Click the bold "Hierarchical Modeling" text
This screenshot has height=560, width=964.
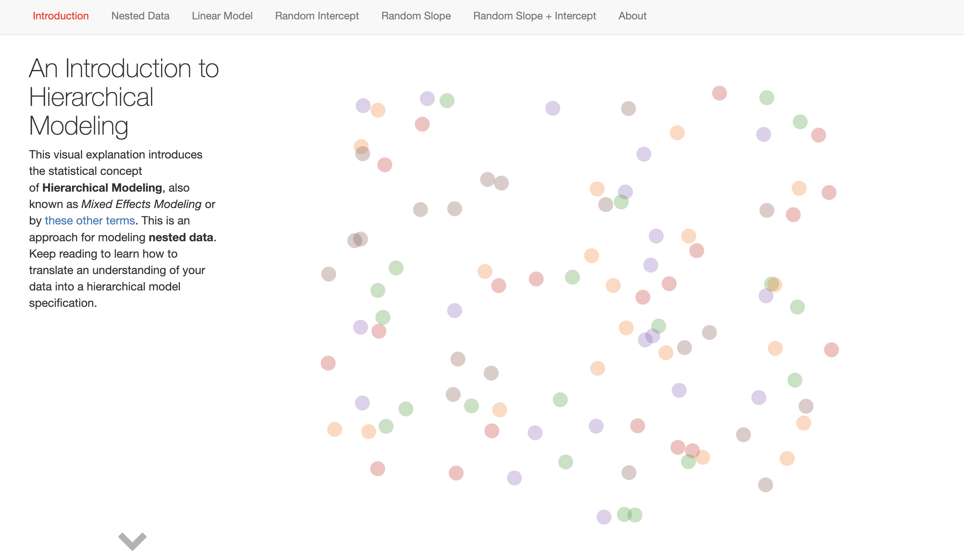(x=102, y=188)
